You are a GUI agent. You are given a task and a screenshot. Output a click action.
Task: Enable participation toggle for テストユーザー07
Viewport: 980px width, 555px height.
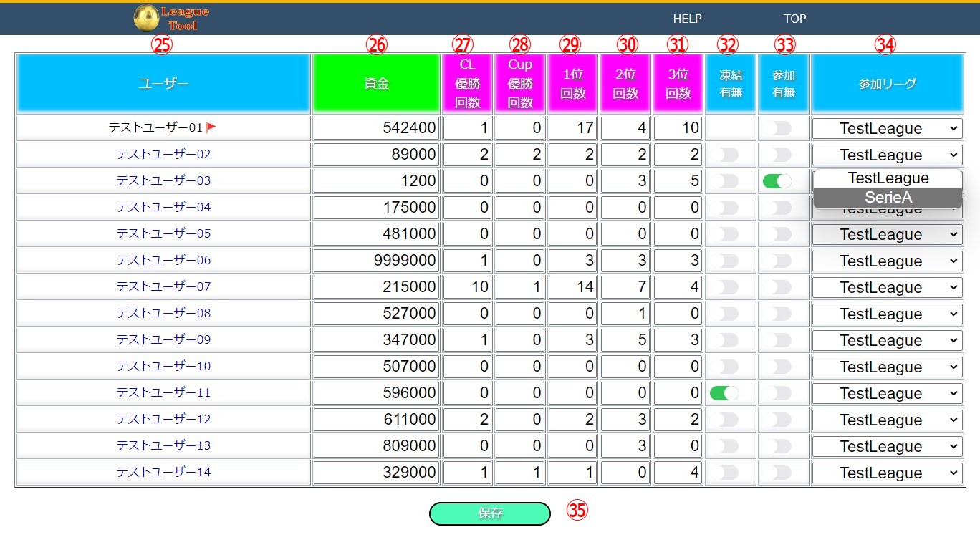(777, 287)
